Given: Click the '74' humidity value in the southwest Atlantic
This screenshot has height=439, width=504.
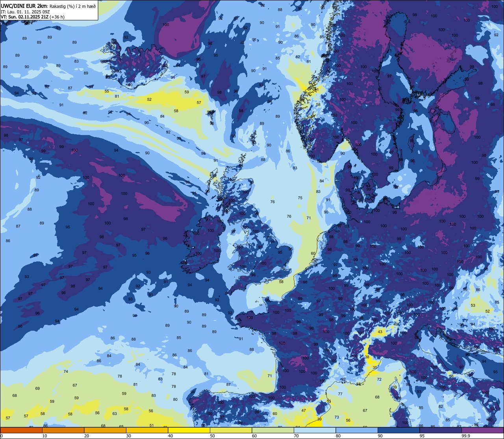Looking at the screenshot, I should (66, 371).
